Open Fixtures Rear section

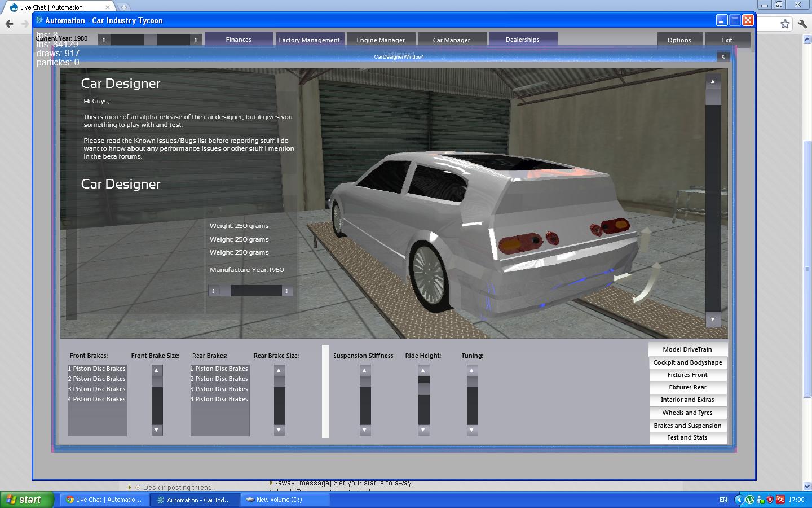[687, 387]
